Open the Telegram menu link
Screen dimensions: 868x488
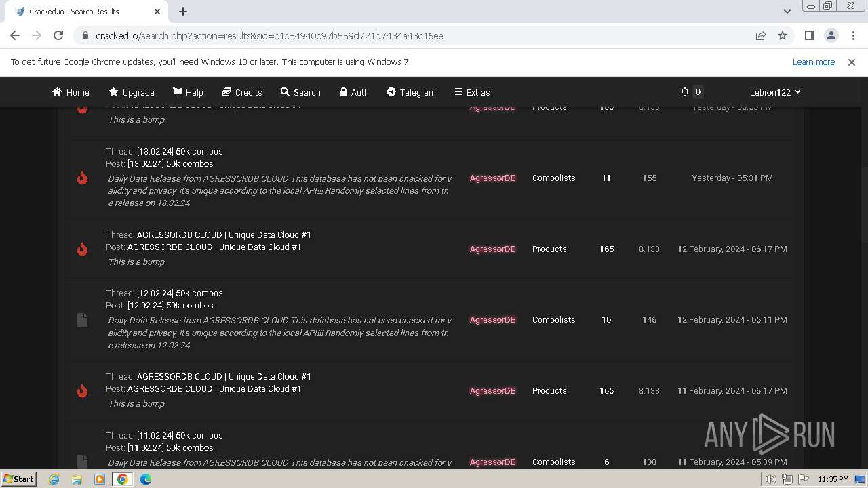(412, 92)
